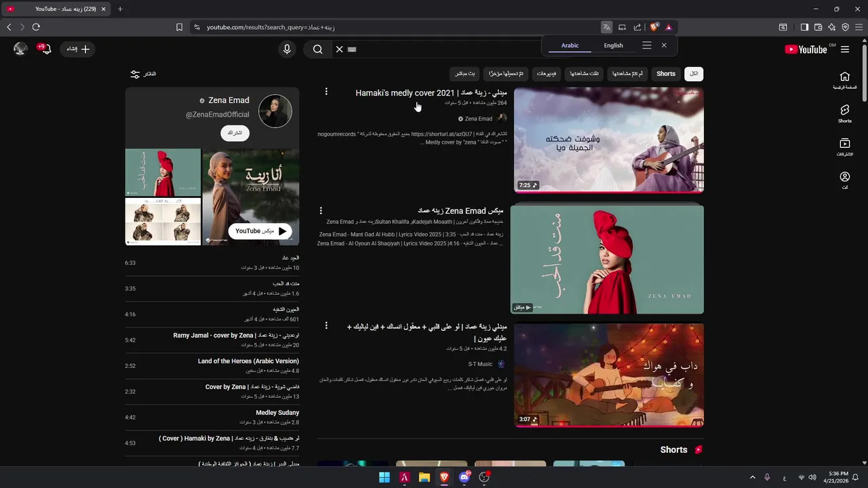This screenshot has height=488, width=868.
Task: Open the Zena Emad channel name under first video
Action: (479, 119)
